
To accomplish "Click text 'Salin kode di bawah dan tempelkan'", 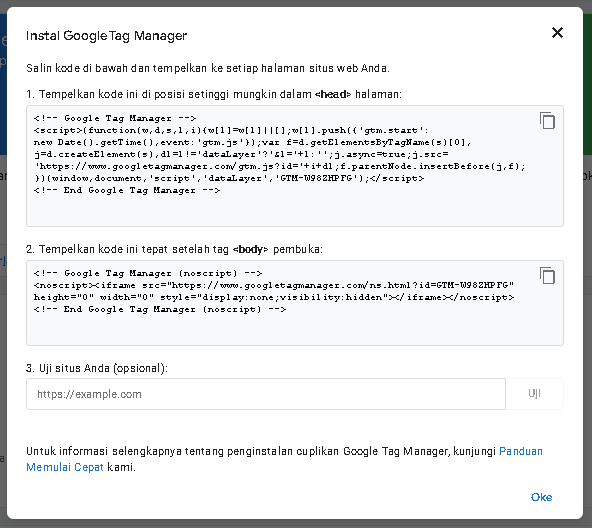I will pos(117,68).
